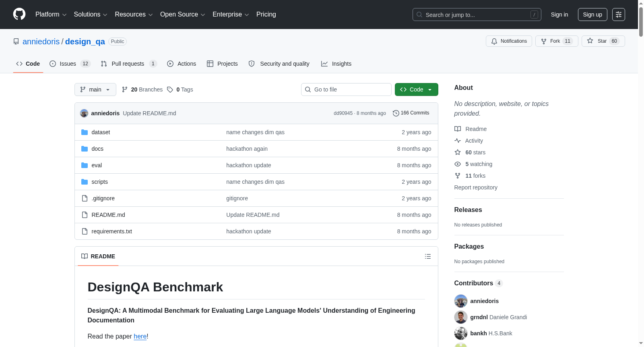Click the dataset folder icon
Screen dimensions: 644x347
[x=85, y=132]
